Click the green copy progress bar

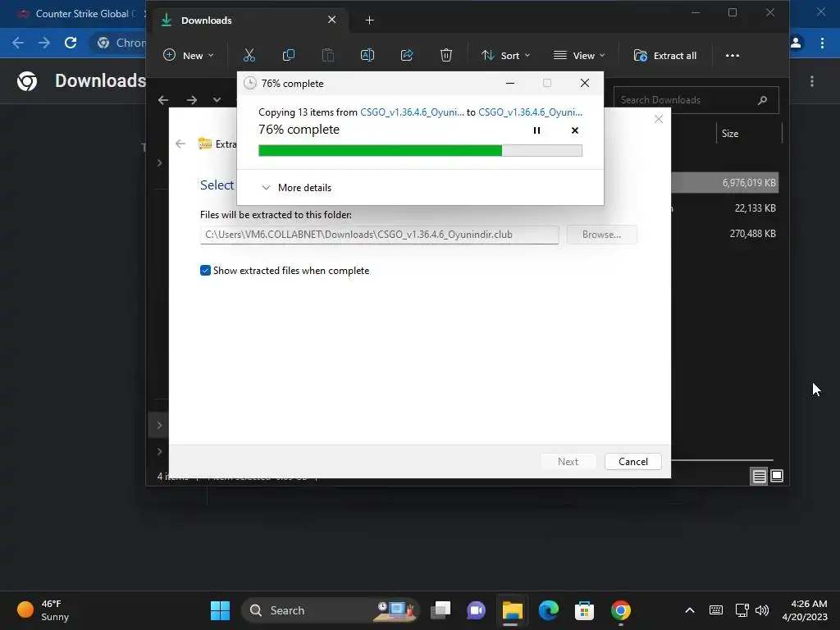[x=420, y=151]
